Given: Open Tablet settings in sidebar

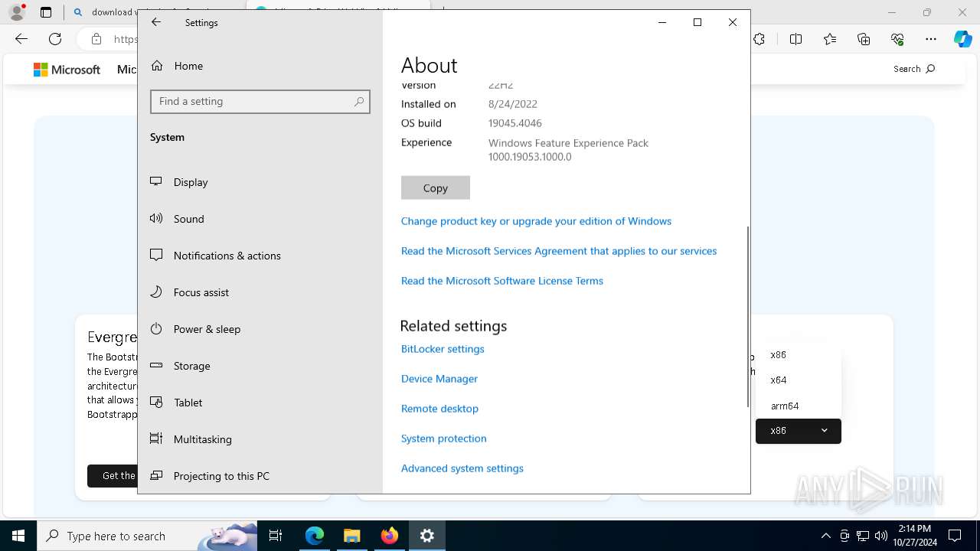Looking at the screenshot, I should (260, 403).
